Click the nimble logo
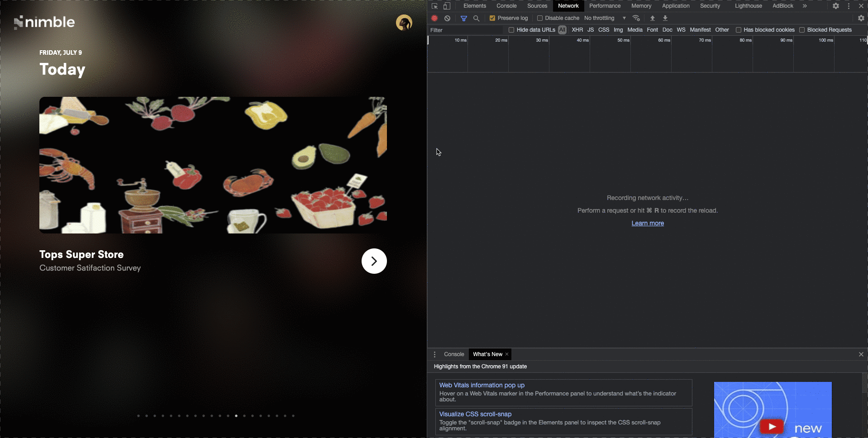Viewport: 868px width, 438px height. pos(44,22)
